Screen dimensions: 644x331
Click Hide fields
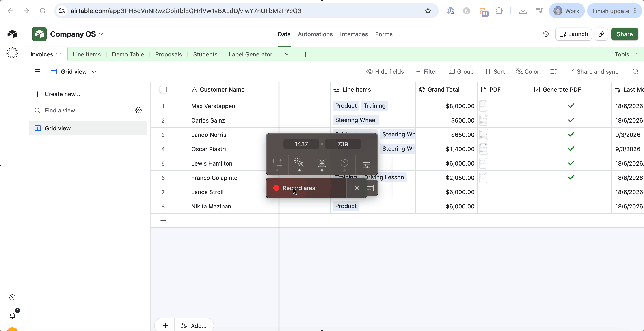pyautogui.click(x=385, y=72)
